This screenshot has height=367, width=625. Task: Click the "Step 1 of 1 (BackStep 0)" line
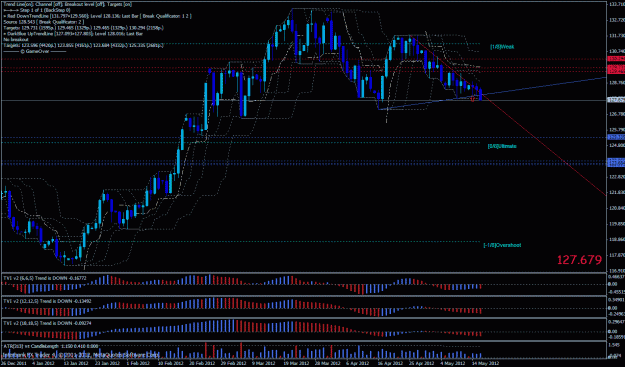37,10
